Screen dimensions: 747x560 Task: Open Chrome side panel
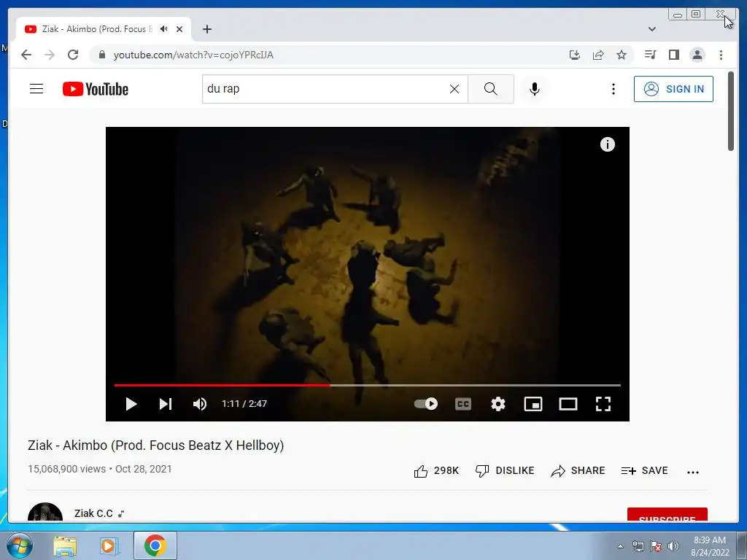click(x=673, y=55)
